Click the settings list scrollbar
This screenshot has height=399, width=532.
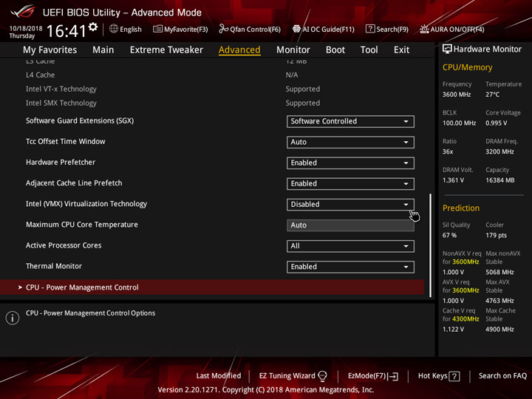click(431, 245)
